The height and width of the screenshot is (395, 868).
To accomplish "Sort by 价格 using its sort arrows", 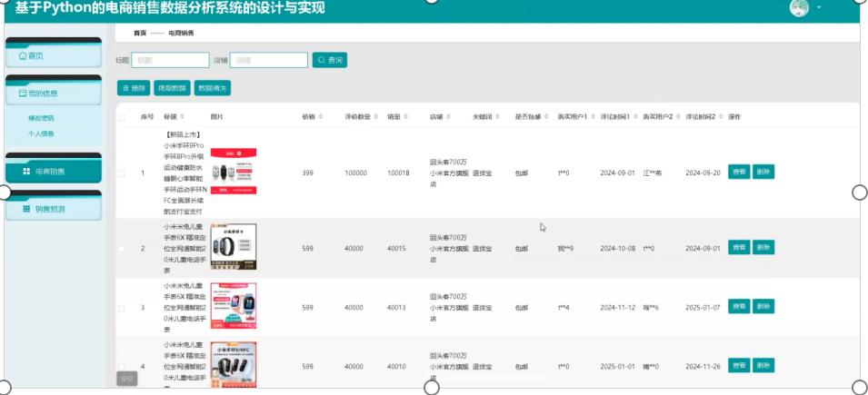I will pyautogui.click(x=321, y=117).
